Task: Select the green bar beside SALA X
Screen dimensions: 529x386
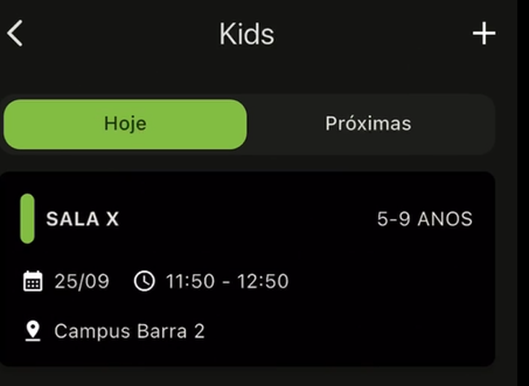Action: coord(27,219)
